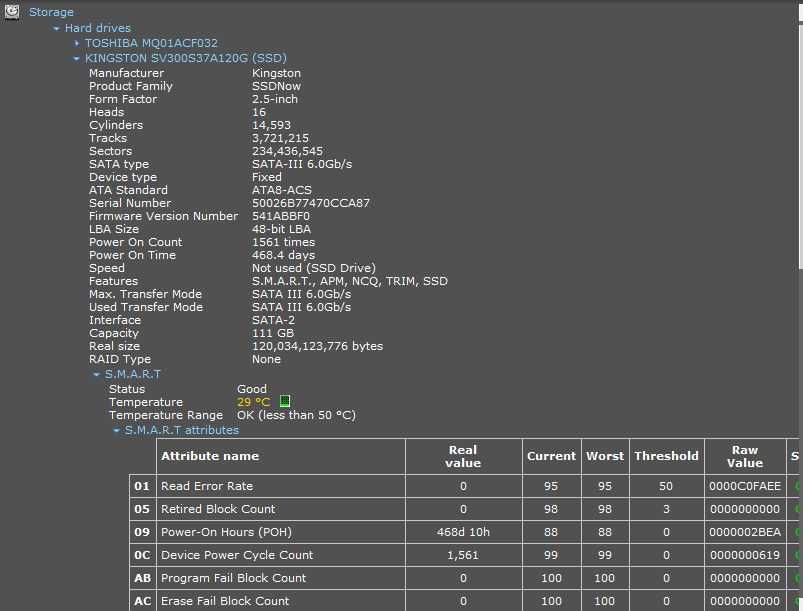
Task: Click the Capacity 111 GB value
Action: (x=273, y=333)
